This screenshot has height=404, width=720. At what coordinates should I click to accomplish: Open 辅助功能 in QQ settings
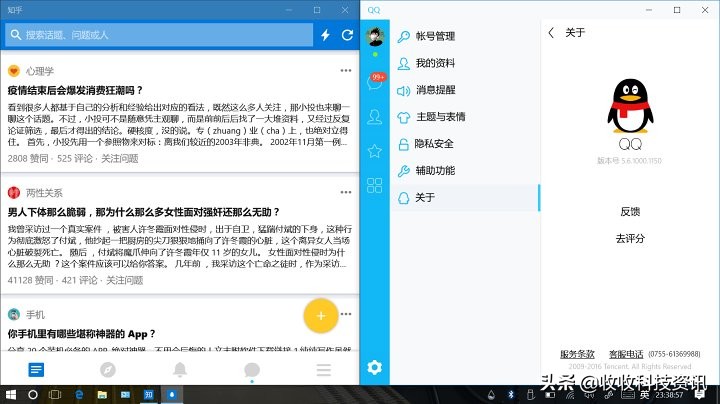point(465,171)
